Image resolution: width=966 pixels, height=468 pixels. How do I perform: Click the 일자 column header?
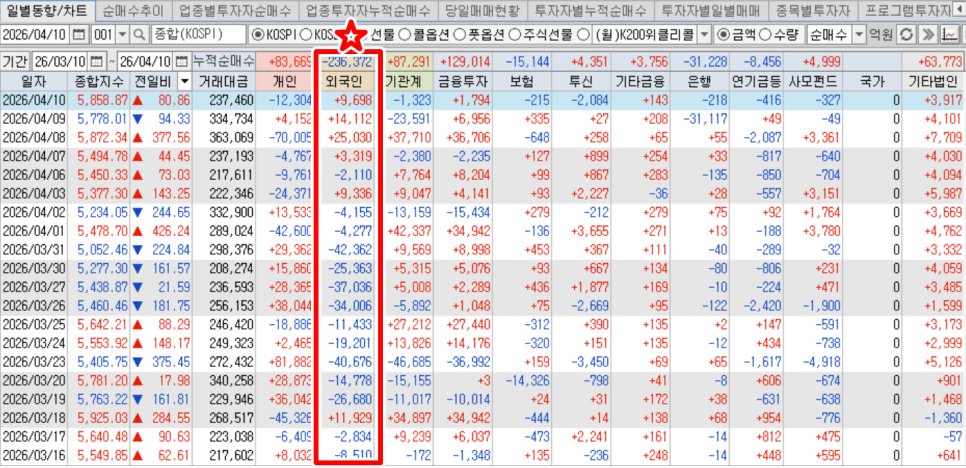click(x=33, y=81)
